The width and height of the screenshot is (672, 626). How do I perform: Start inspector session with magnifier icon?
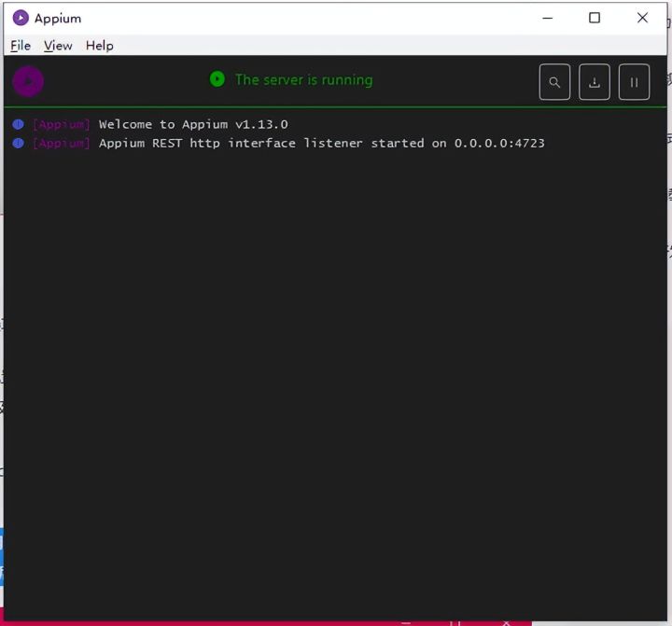point(554,82)
